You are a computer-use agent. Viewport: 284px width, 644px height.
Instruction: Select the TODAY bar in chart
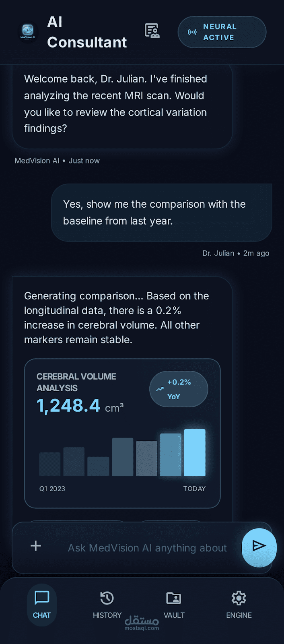tap(195, 452)
